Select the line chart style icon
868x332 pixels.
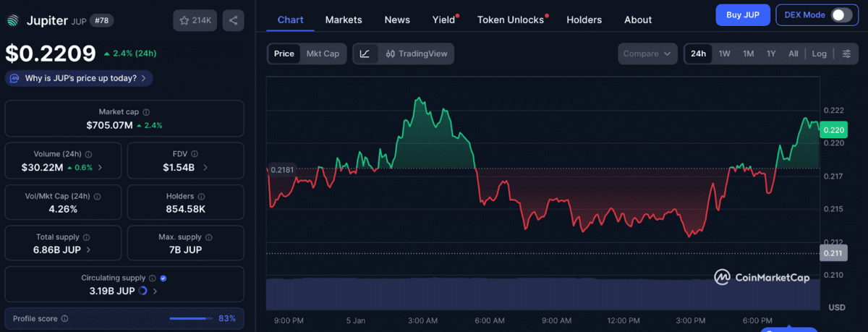pos(365,54)
